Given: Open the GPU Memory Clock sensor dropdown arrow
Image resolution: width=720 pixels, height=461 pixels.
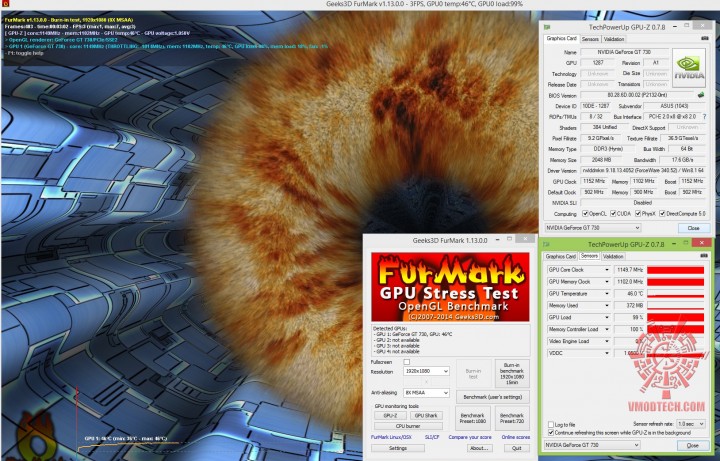Looking at the screenshot, I should (x=607, y=282).
